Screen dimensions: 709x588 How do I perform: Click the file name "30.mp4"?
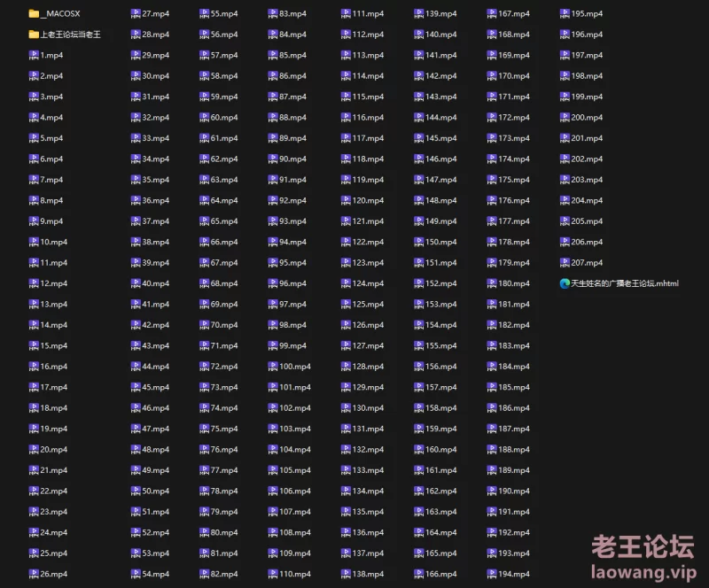tap(156, 76)
